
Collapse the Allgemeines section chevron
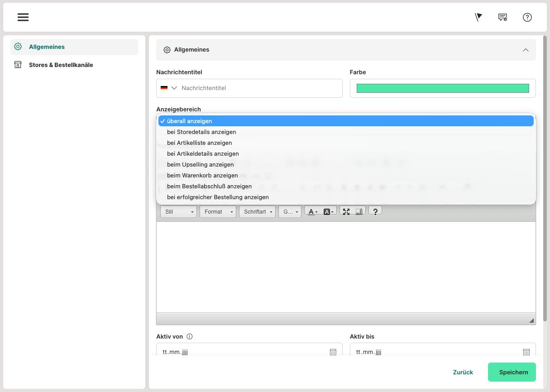526,50
